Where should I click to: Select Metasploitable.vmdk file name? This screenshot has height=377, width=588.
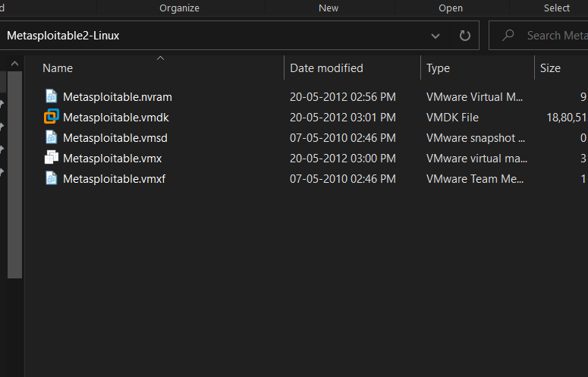click(x=116, y=118)
